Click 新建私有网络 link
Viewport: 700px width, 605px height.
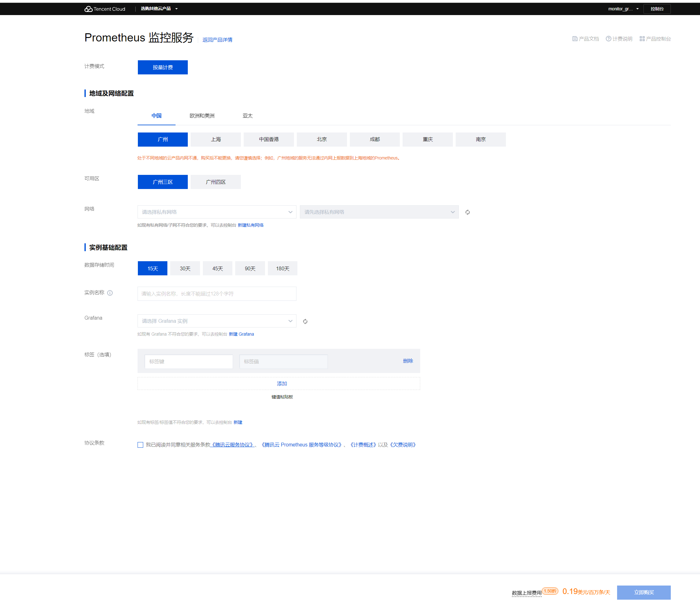(250, 225)
